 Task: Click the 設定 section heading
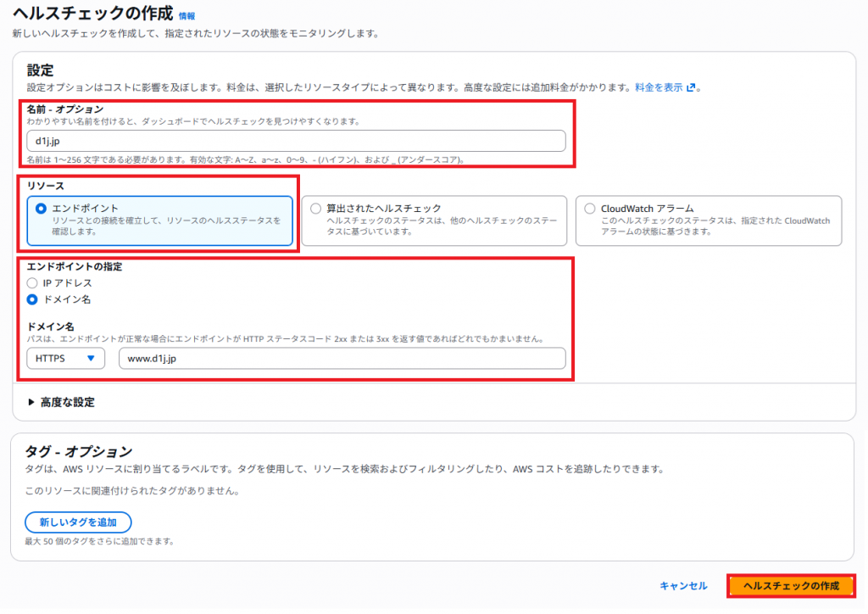tap(40, 70)
